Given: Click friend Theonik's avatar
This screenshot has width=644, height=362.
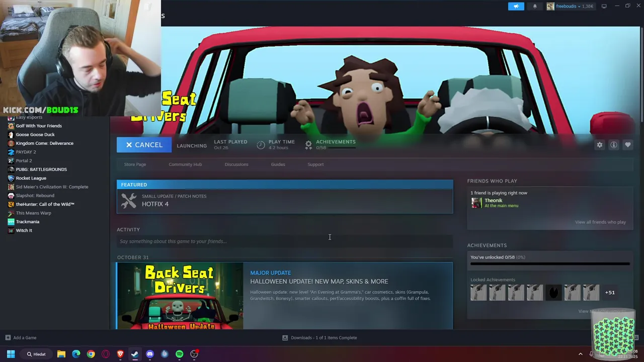Looking at the screenshot, I should click(476, 203).
